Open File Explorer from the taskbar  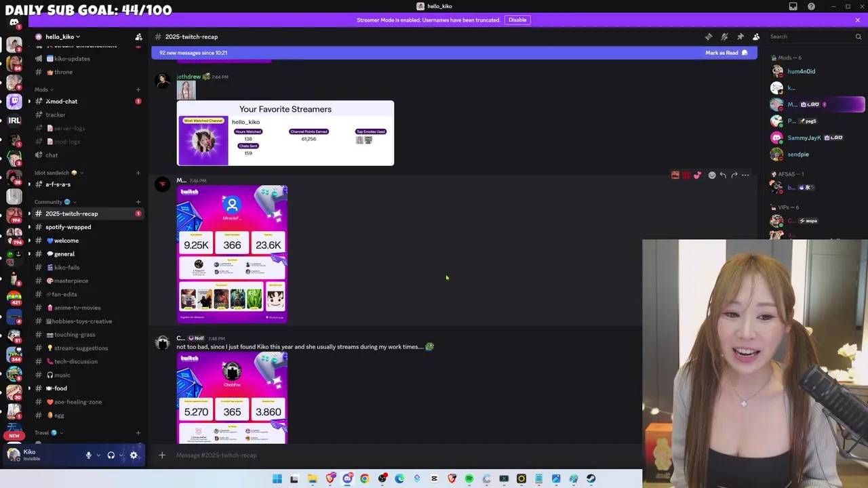(x=312, y=479)
